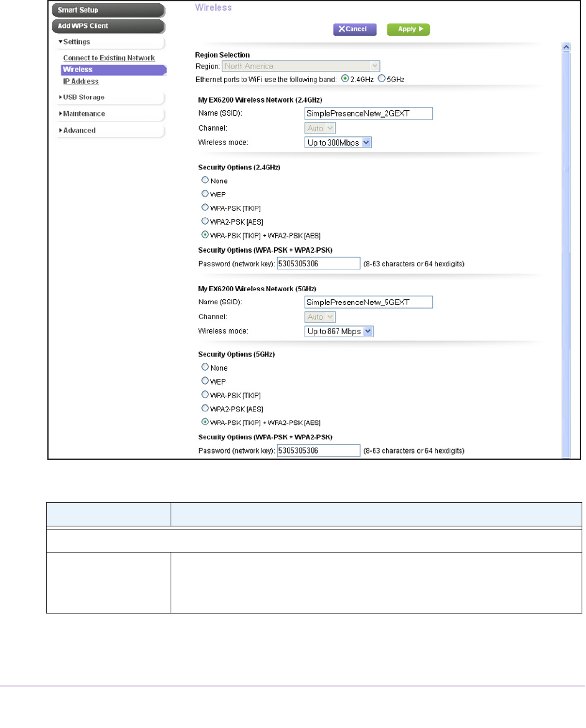Choose WPA-PSK [TKIP] for 5GHz
The width and height of the screenshot is (586, 728).
(205, 394)
